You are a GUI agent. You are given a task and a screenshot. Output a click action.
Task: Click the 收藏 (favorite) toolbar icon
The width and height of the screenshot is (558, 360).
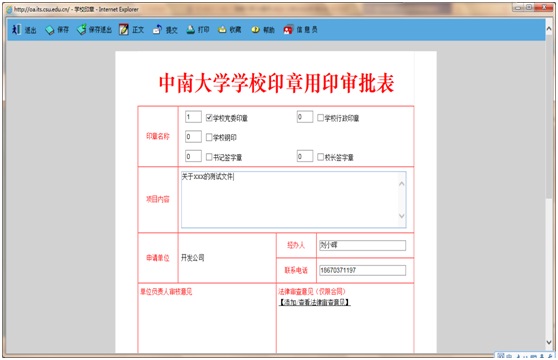(222, 30)
